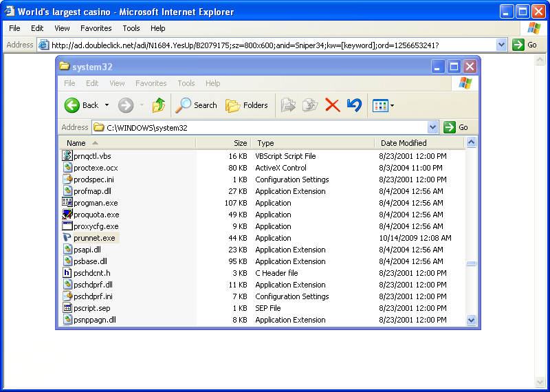550x392 pixels.
Task: Select the progman.exe application icon
Action: point(67,202)
